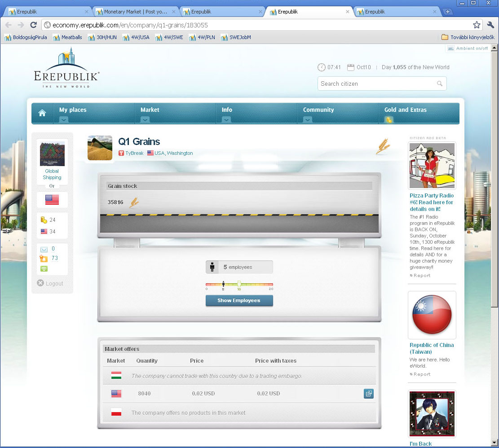Open the Pizza Party Radio ad thumbnail
This screenshot has height=448, width=499.
coord(432,166)
